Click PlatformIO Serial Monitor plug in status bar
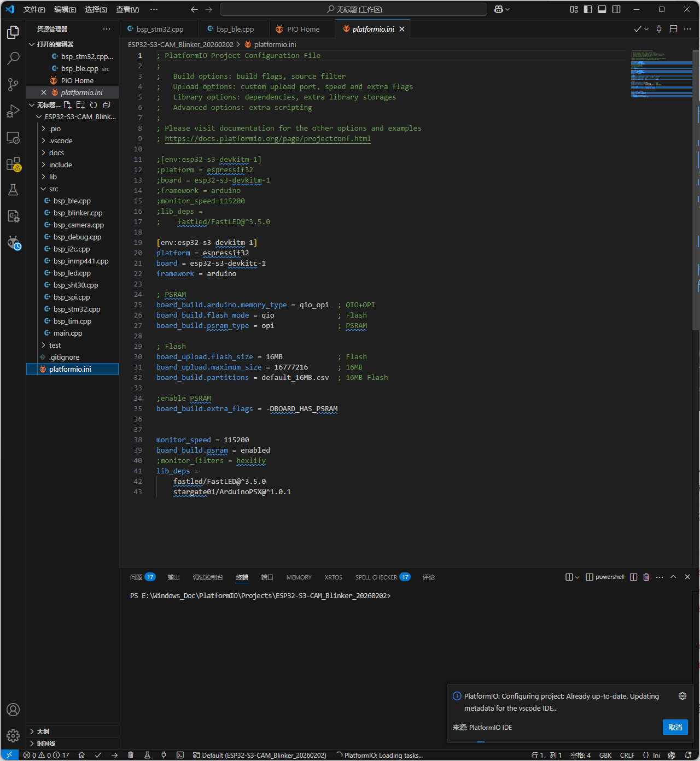 point(164,755)
